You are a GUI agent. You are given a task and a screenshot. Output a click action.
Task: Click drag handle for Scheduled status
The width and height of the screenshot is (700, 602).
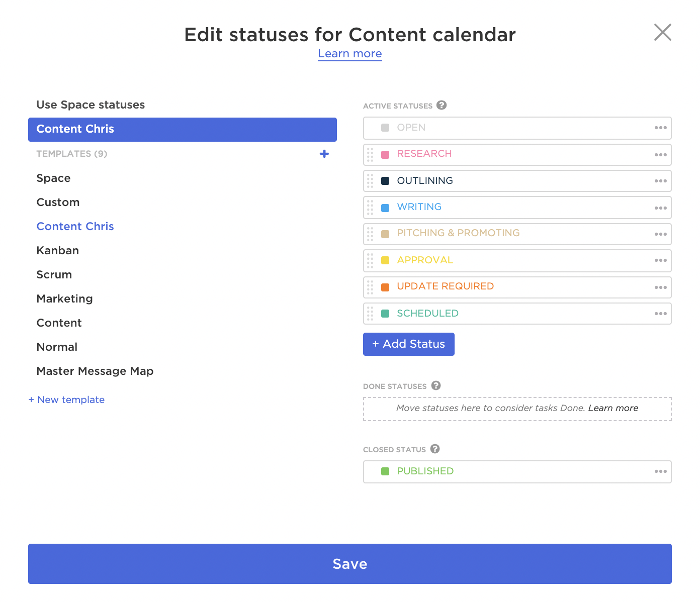tap(370, 314)
